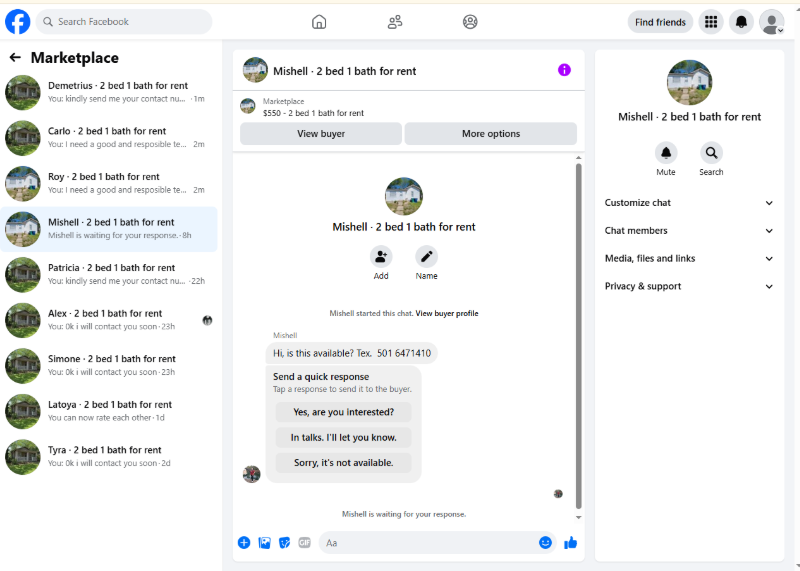Viewport: 800px width, 571px height.
Task: Click View buyer button
Action: 321,134
